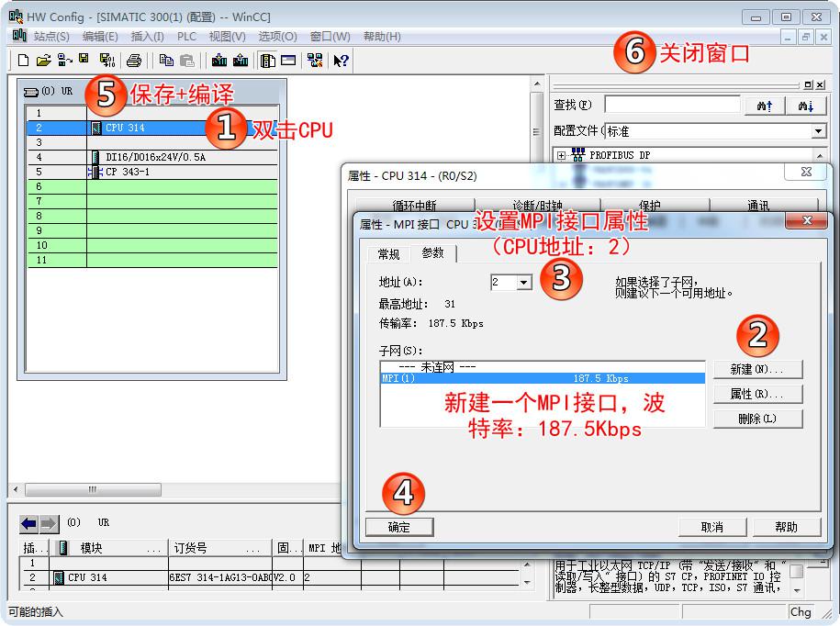Click the (0) UR rack icon in title
The image size is (840, 626).
[x=31, y=92]
